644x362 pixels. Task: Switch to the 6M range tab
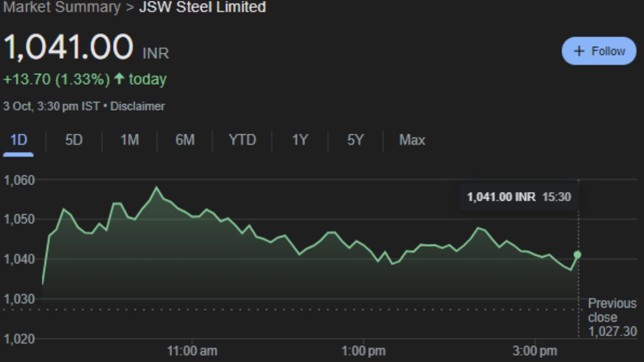(185, 140)
